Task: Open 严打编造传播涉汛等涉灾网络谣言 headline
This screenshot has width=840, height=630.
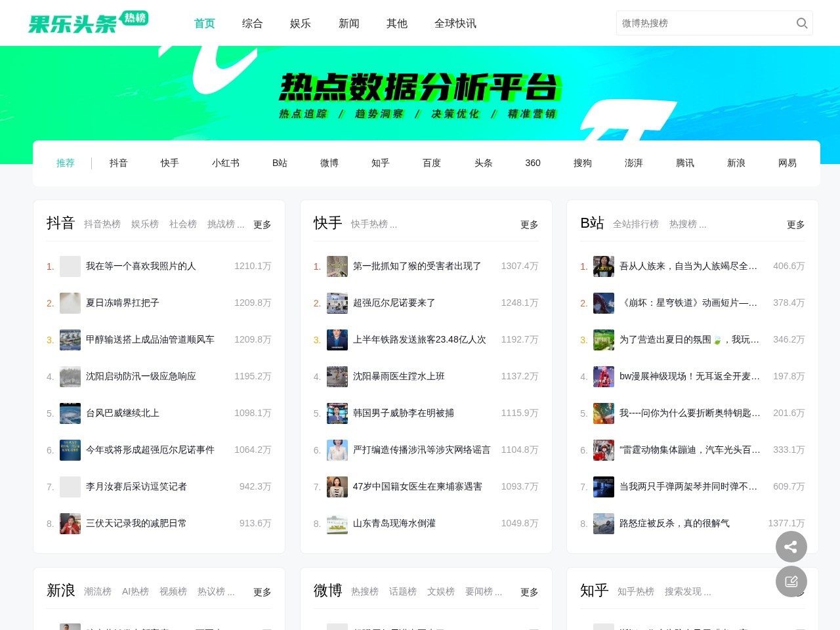Action: pos(422,450)
